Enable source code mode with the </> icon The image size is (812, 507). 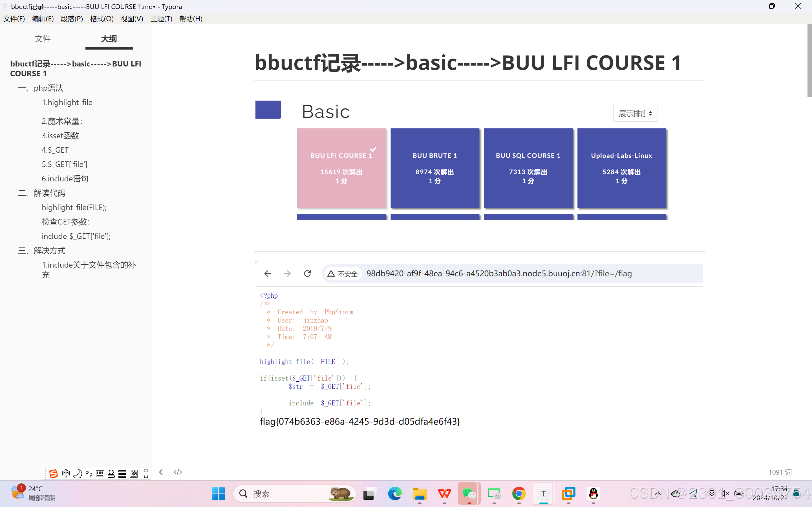pyautogui.click(x=178, y=472)
